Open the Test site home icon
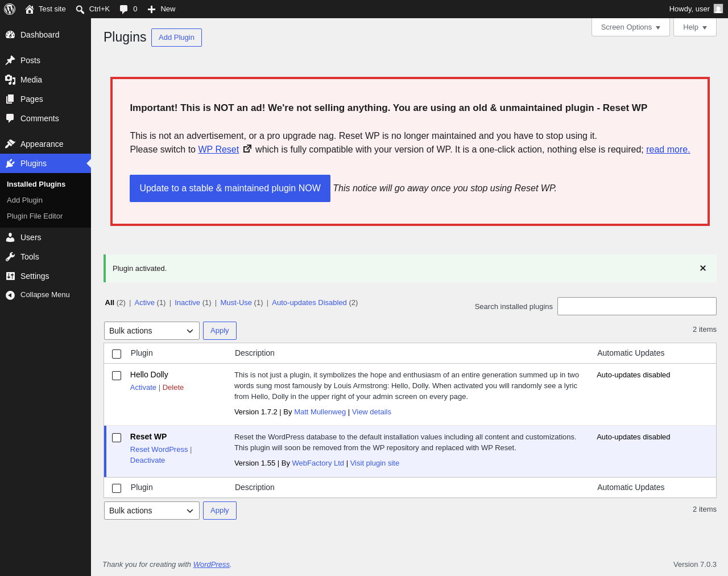 click(x=30, y=9)
